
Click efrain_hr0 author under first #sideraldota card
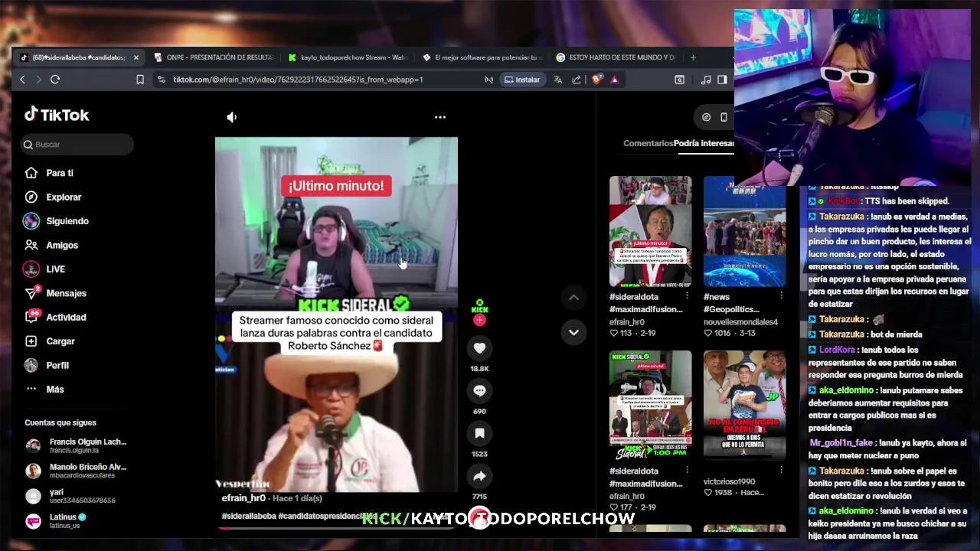627,322
